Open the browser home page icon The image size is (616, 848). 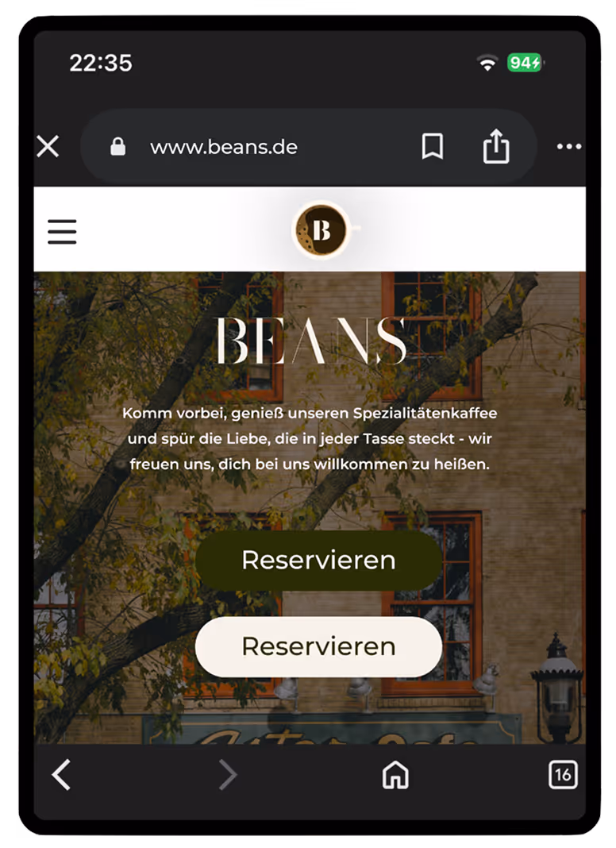tap(395, 774)
